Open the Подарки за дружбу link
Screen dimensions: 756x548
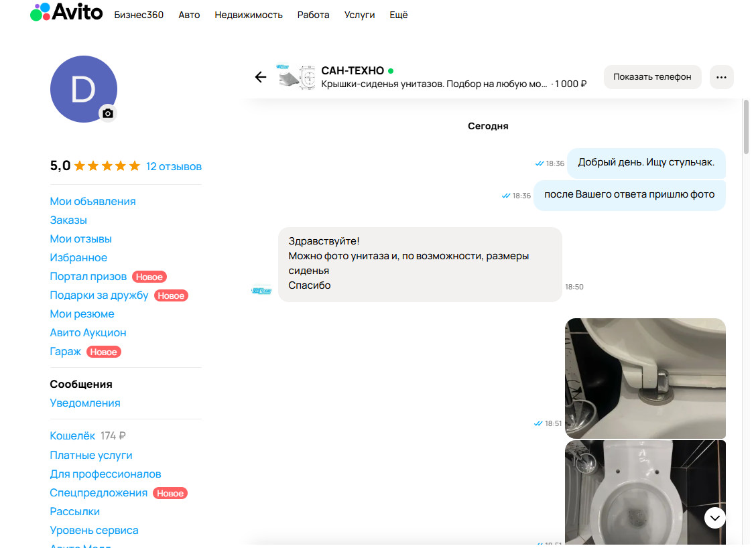tap(99, 295)
